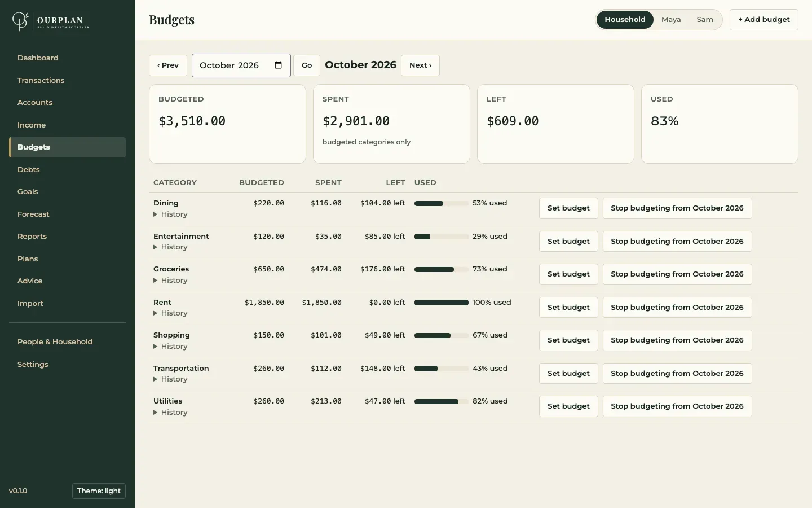Viewport: 812px width, 508px height.
Task: Expand Dining History details
Action: pos(170,214)
